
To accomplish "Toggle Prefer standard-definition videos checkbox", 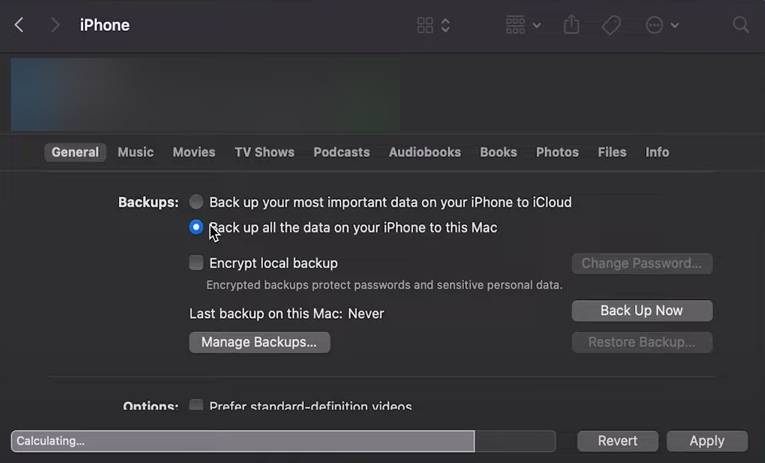I will pyautogui.click(x=196, y=406).
